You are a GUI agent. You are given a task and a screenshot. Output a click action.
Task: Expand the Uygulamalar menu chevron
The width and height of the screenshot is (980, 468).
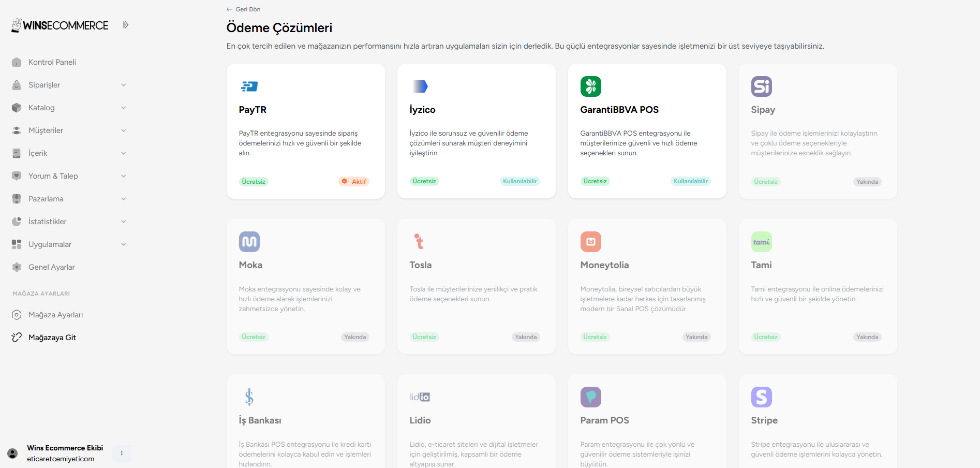[124, 244]
